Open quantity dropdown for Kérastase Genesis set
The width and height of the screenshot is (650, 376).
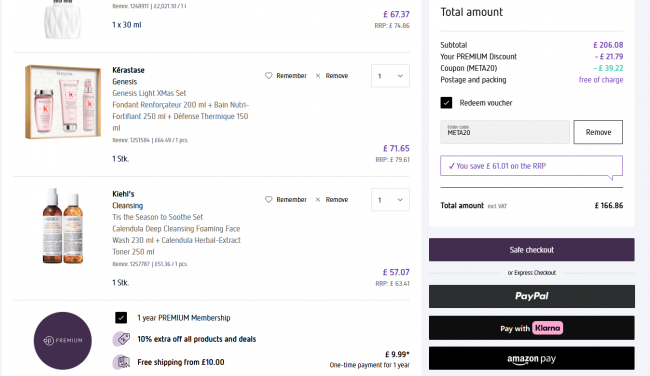[390, 76]
